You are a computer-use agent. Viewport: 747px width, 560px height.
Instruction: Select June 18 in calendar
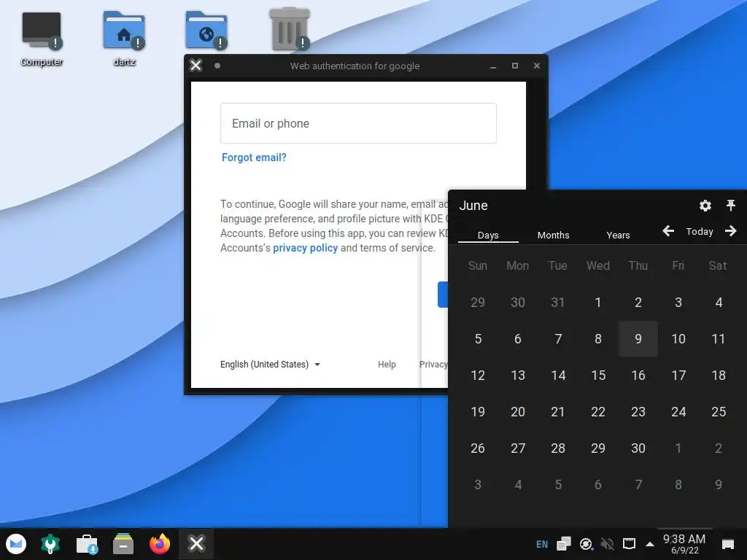[x=719, y=376]
